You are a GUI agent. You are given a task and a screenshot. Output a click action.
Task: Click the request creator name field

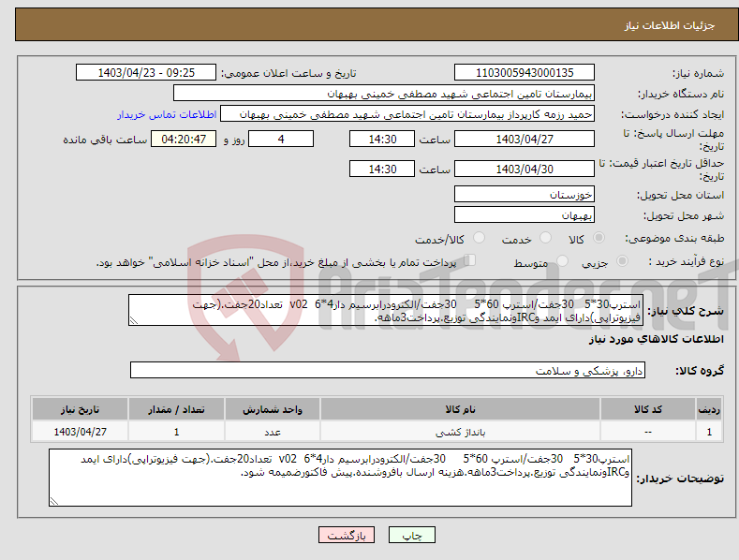[407, 114]
